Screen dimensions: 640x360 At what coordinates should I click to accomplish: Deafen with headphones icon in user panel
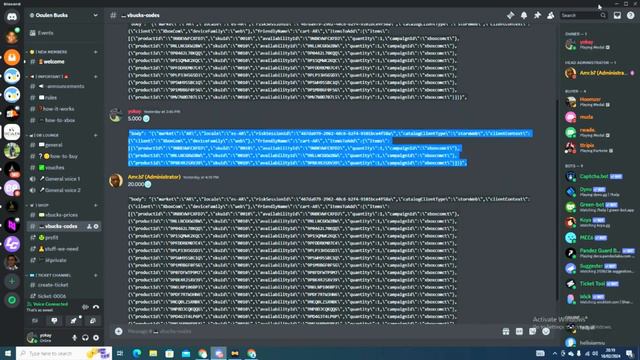pyautogui.click(x=85, y=338)
